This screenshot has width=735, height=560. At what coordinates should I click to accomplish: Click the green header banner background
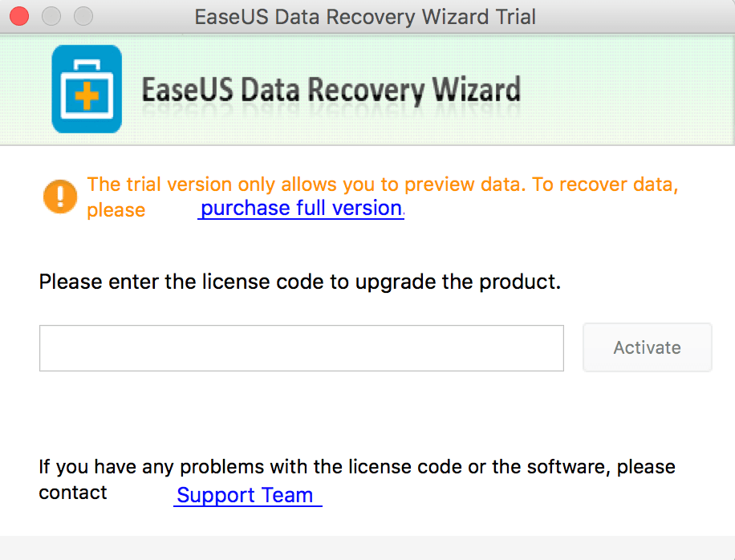tap(628, 89)
